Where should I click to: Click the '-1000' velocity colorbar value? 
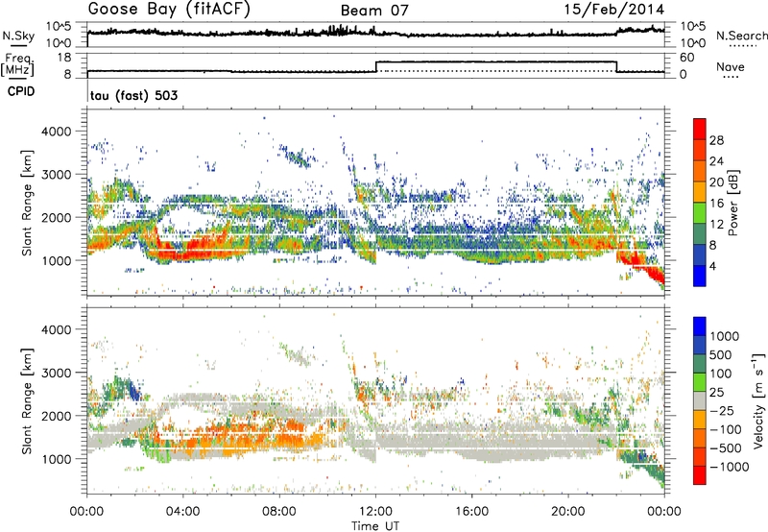pyautogui.click(x=730, y=467)
